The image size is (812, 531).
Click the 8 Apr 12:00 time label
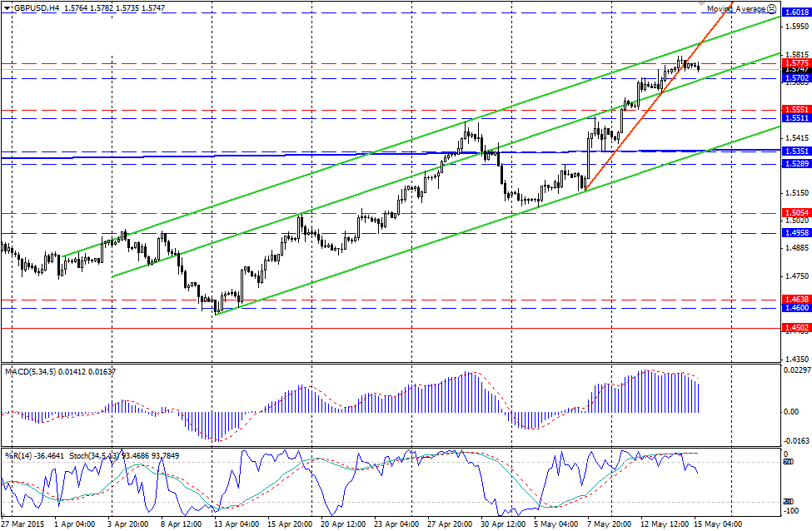181,524
